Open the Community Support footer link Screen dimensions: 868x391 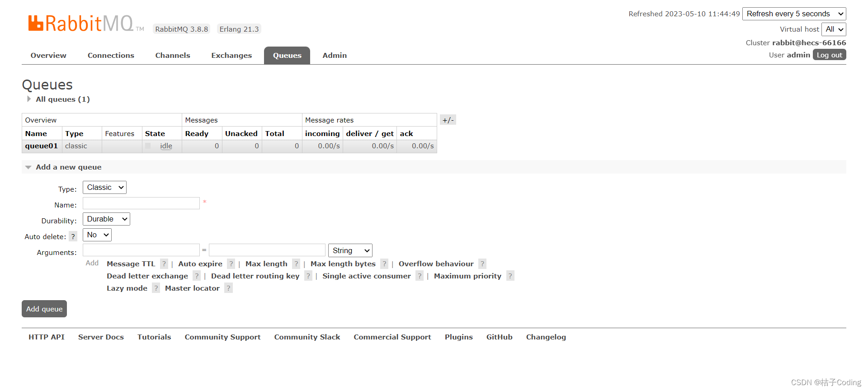pyautogui.click(x=222, y=337)
